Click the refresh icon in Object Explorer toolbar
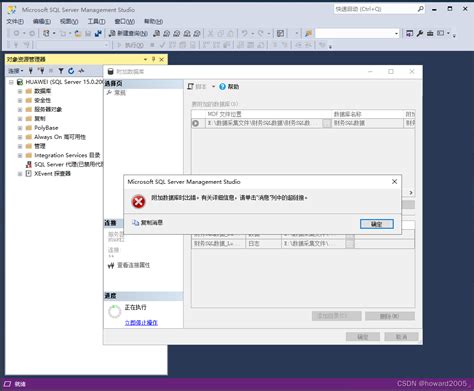 point(71,71)
